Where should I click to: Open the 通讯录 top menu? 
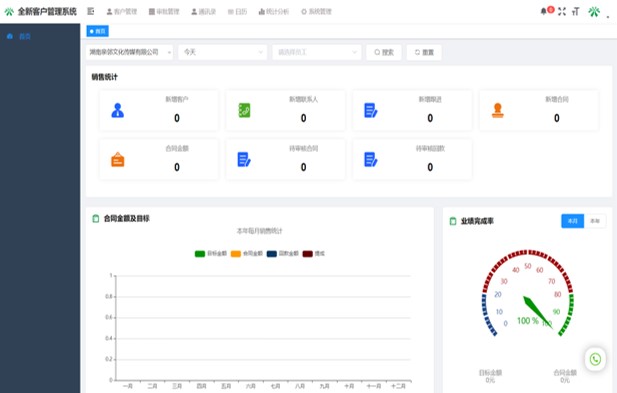[204, 12]
